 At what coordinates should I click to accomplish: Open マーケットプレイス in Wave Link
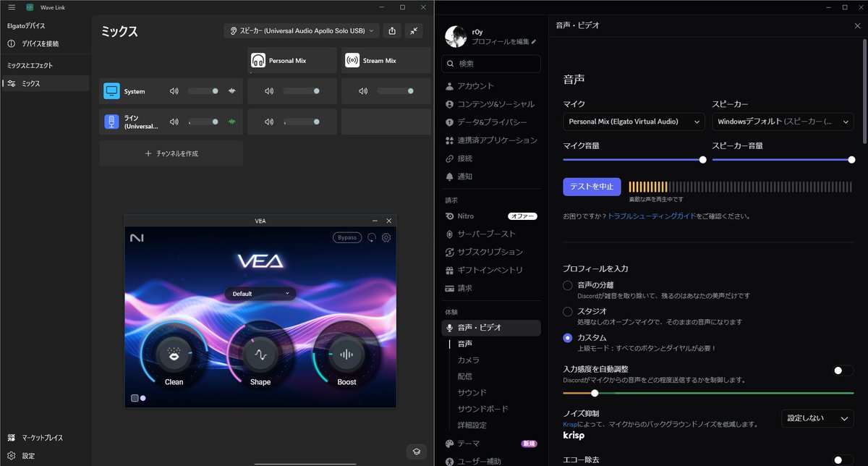(x=45, y=438)
